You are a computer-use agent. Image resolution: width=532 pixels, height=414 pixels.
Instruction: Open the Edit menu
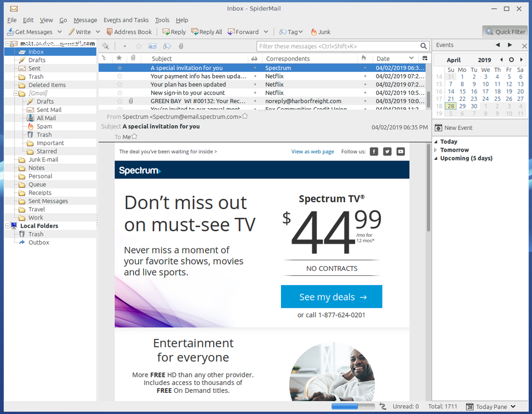(x=28, y=20)
